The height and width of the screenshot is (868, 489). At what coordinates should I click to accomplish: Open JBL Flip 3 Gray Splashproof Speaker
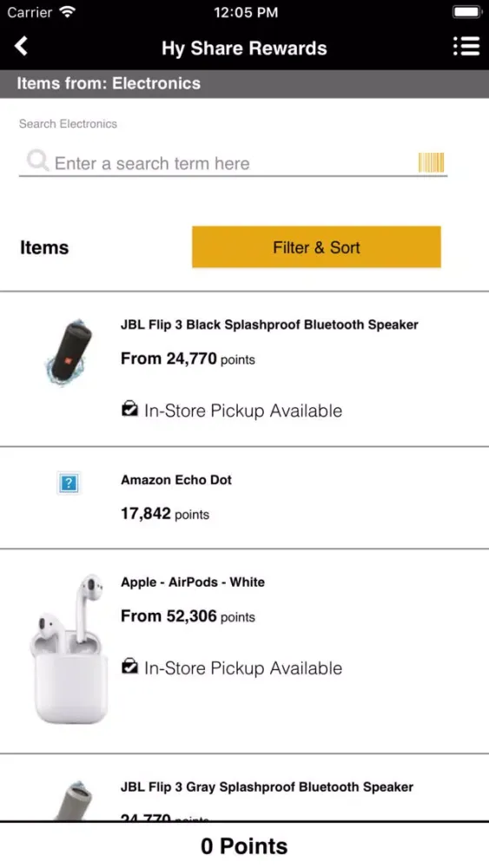coord(244,787)
